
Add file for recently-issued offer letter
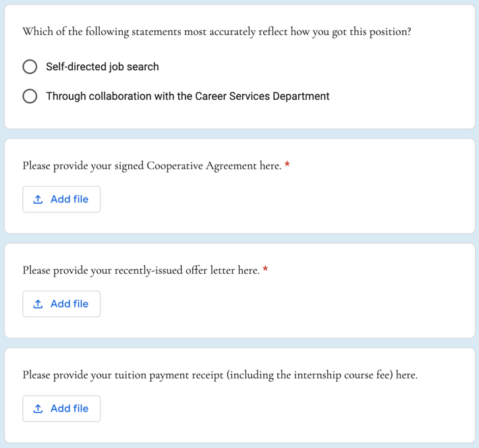[61, 304]
